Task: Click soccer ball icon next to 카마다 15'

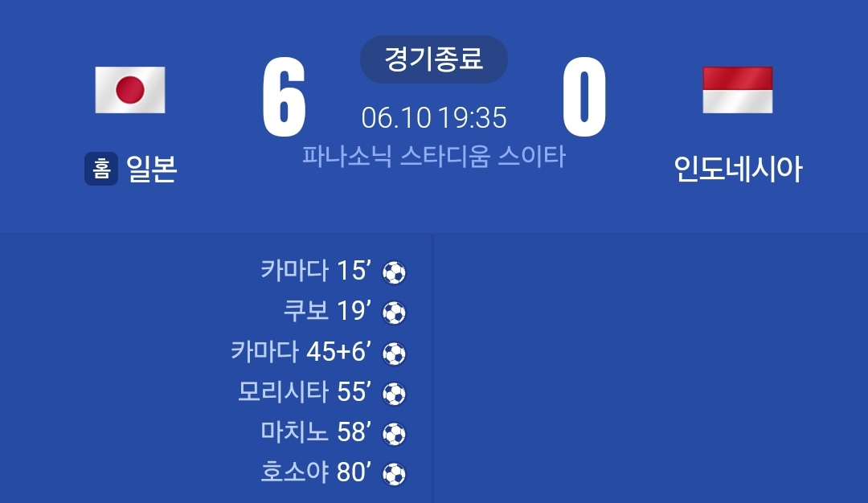Action: pos(394,272)
